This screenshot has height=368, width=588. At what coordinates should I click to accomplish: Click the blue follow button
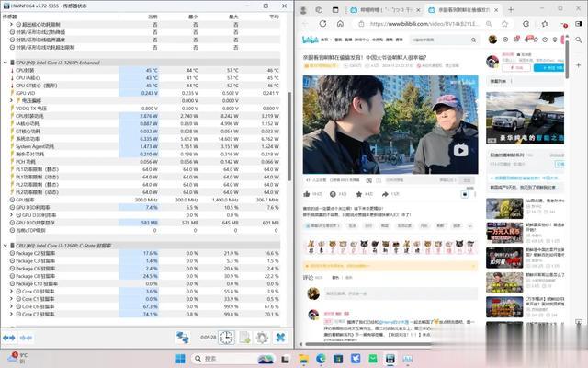coord(548,67)
